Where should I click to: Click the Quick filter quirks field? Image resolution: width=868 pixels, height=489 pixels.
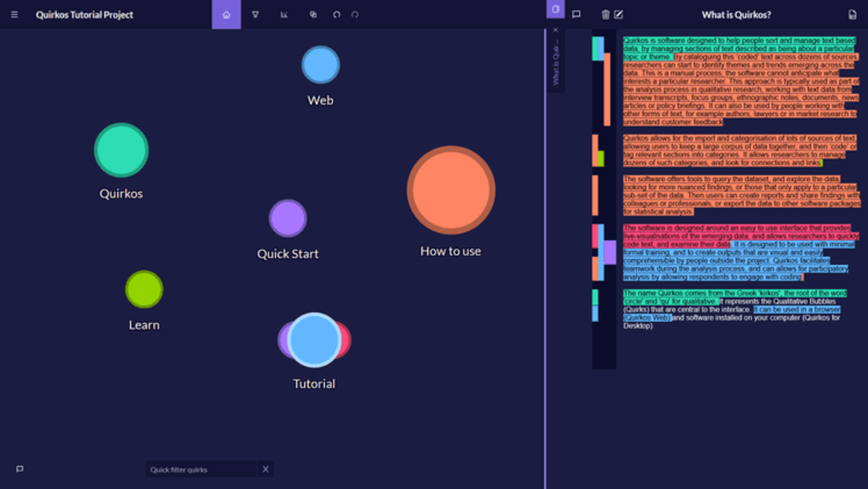point(200,470)
